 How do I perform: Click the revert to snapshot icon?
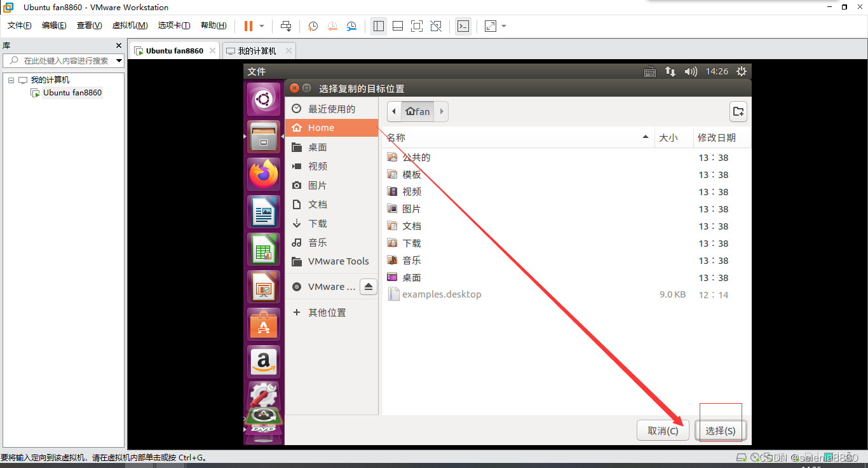(332, 26)
